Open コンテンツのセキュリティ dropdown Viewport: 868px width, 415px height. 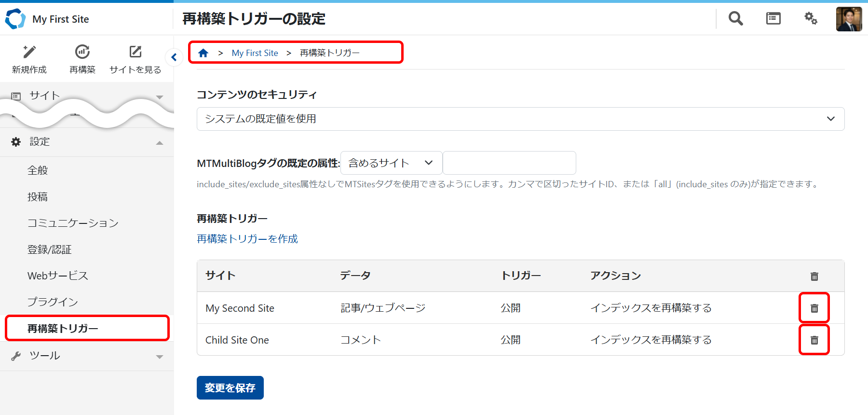pos(520,119)
